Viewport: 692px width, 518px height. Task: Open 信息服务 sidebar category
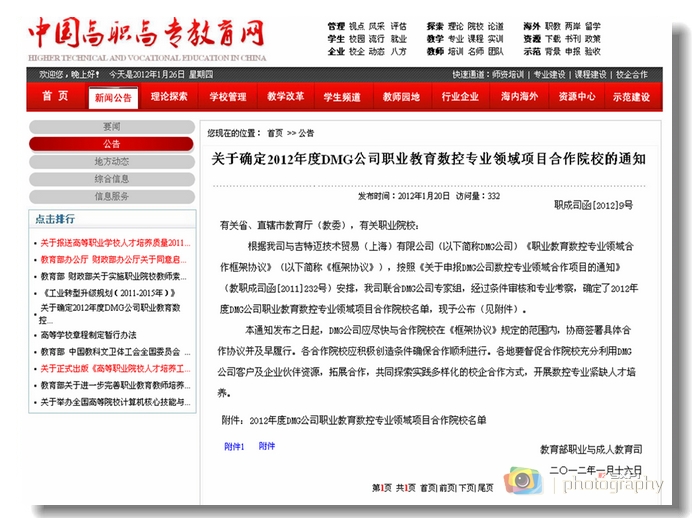[x=111, y=196]
